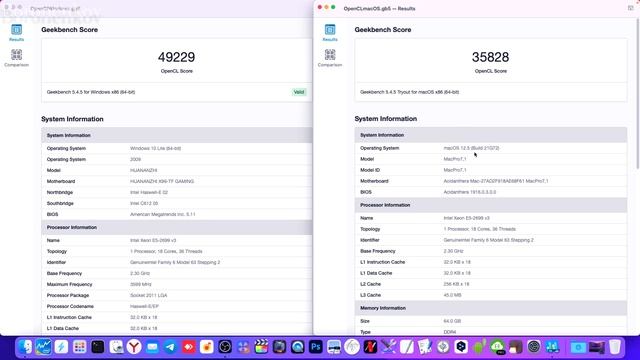This screenshot has width=640, height=360.
Task: Click System Information heading in right window
Action: point(386,119)
